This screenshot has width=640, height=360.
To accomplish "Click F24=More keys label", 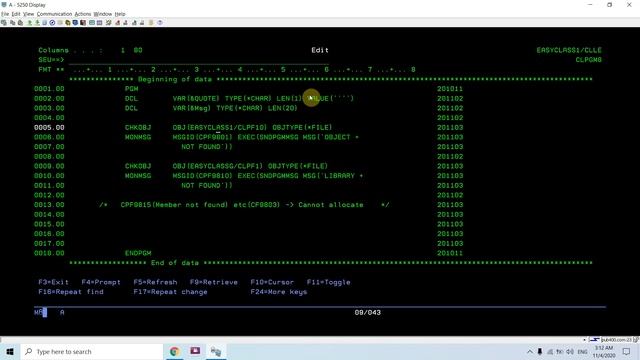I will tap(278, 292).
